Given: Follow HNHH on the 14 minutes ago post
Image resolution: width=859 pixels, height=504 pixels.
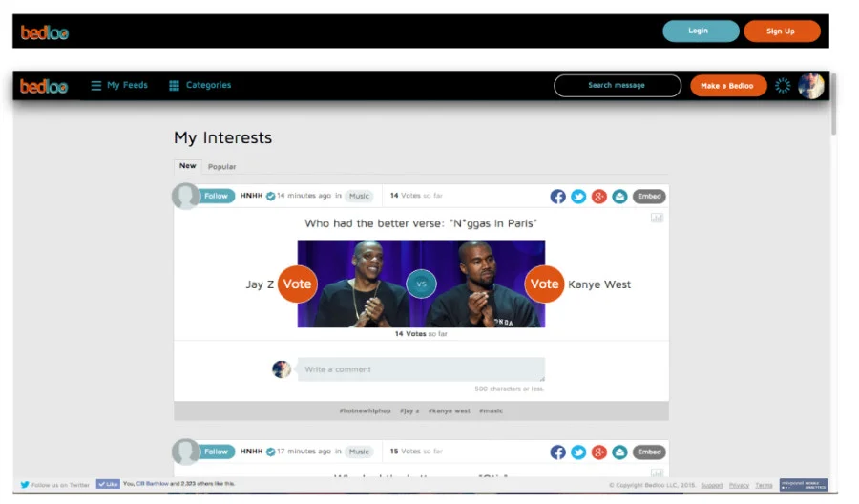Looking at the screenshot, I should tap(216, 196).
